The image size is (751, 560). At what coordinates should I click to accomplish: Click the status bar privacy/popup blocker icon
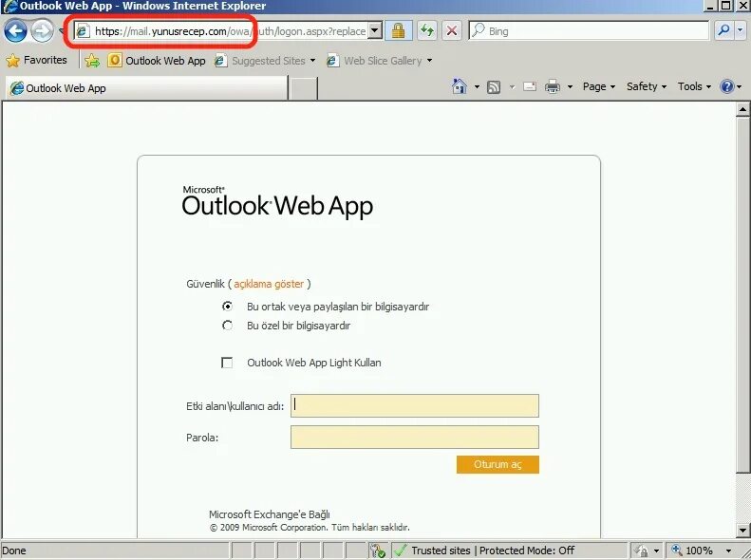click(x=378, y=551)
